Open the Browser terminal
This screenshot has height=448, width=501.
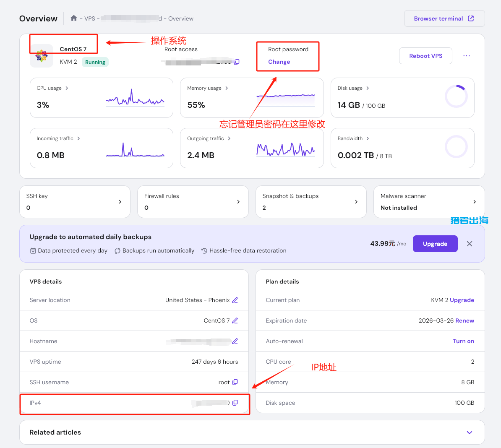point(444,18)
